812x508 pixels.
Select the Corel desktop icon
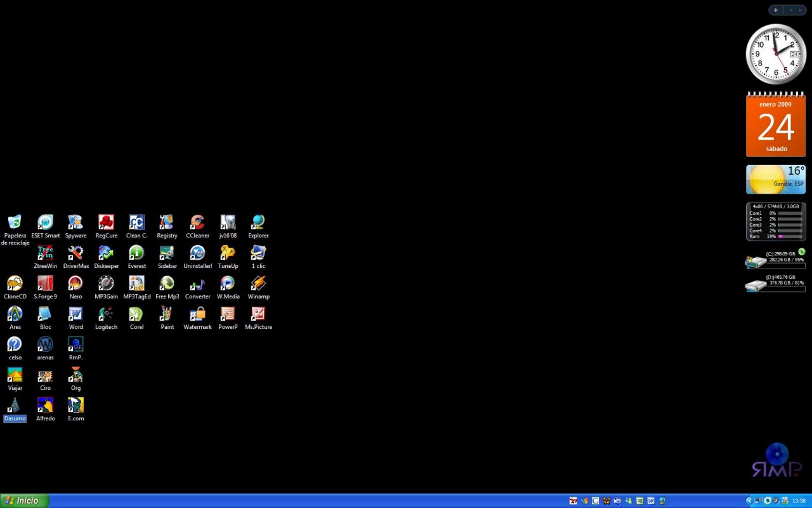click(136, 314)
